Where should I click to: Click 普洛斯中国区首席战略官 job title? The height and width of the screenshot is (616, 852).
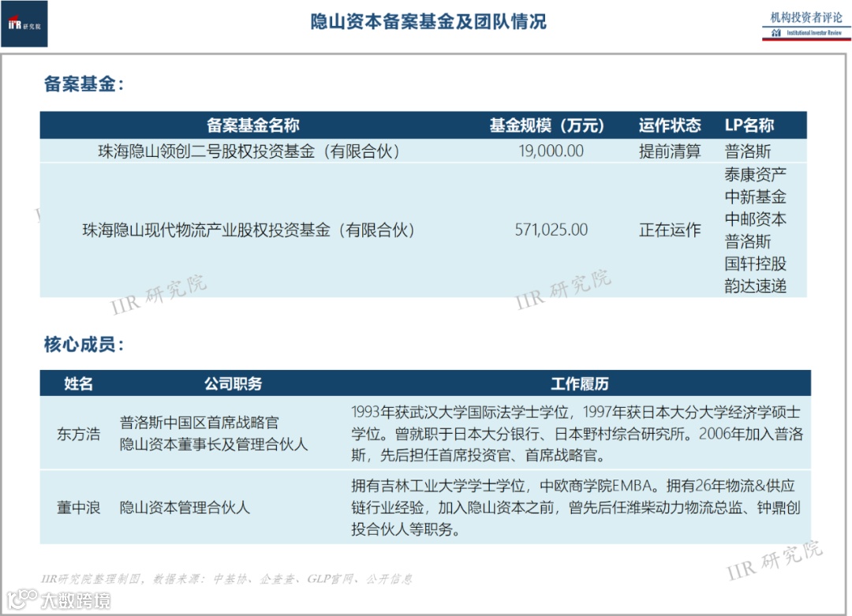pyautogui.click(x=200, y=423)
